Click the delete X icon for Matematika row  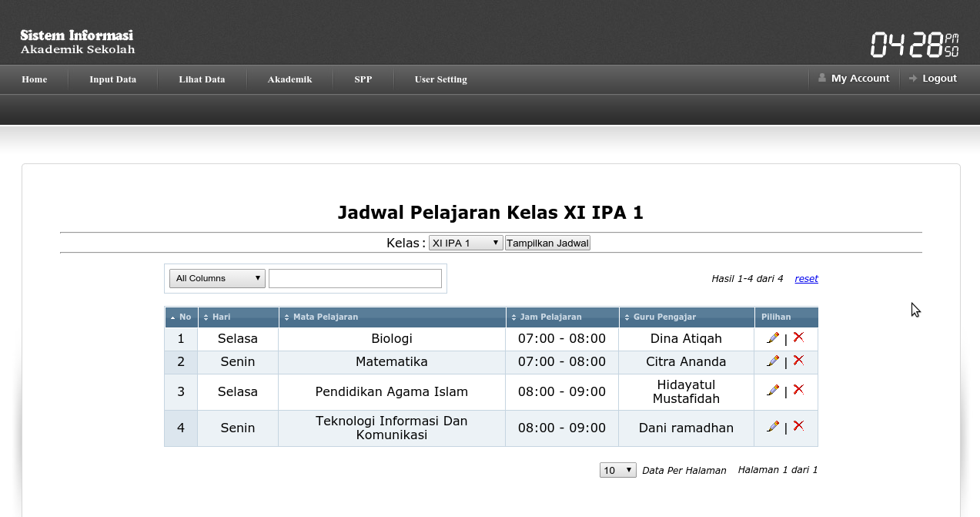pos(798,360)
